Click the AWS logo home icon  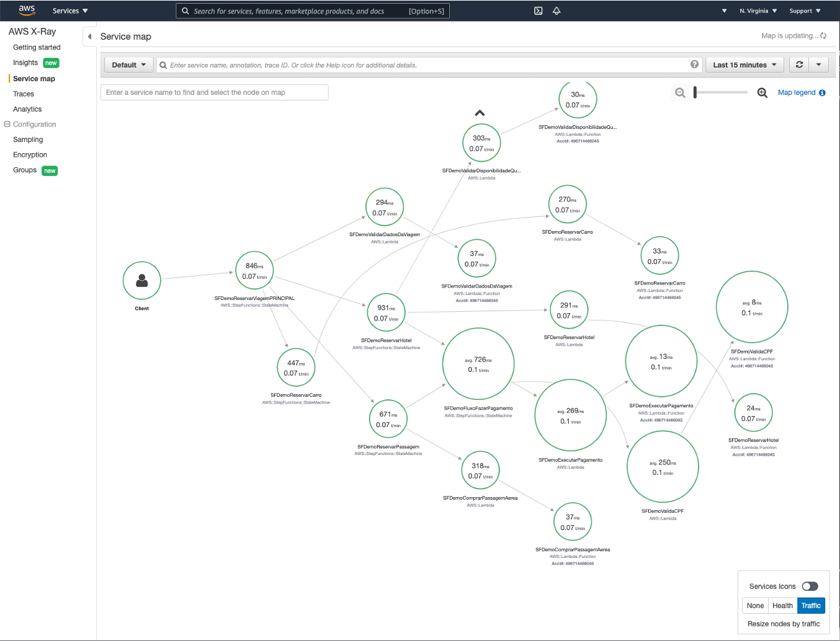click(27, 11)
